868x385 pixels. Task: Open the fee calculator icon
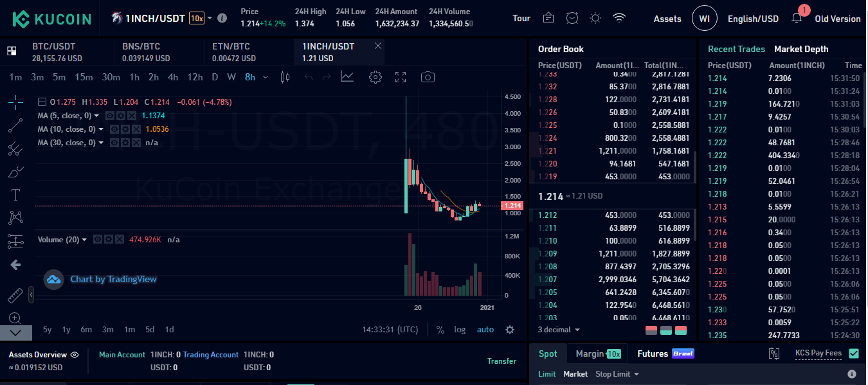point(774,354)
